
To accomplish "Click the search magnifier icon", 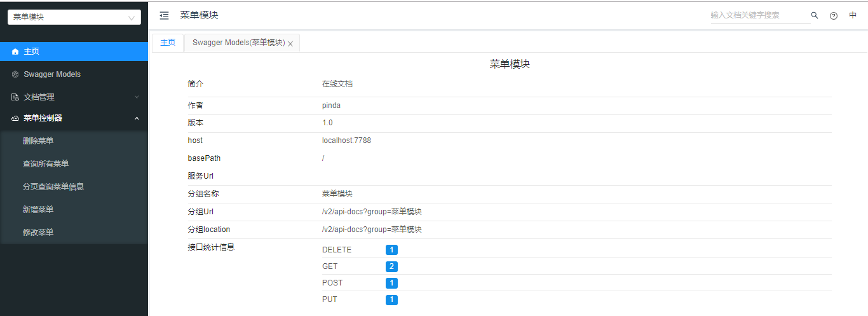I will pos(815,15).
